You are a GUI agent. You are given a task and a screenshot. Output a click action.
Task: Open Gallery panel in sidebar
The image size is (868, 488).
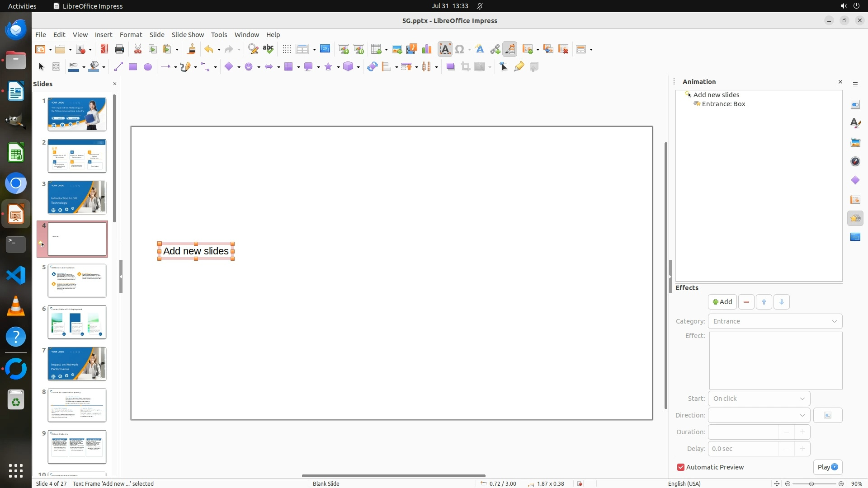[x=855, y=143]
